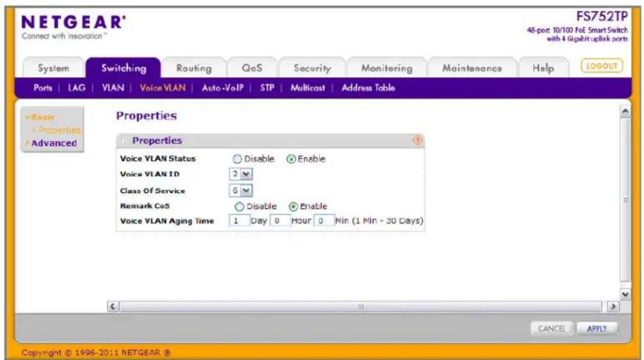The height and width of the screenshot is (360, 644).
Task: Click the APPLY button
Action: point(597,329)
